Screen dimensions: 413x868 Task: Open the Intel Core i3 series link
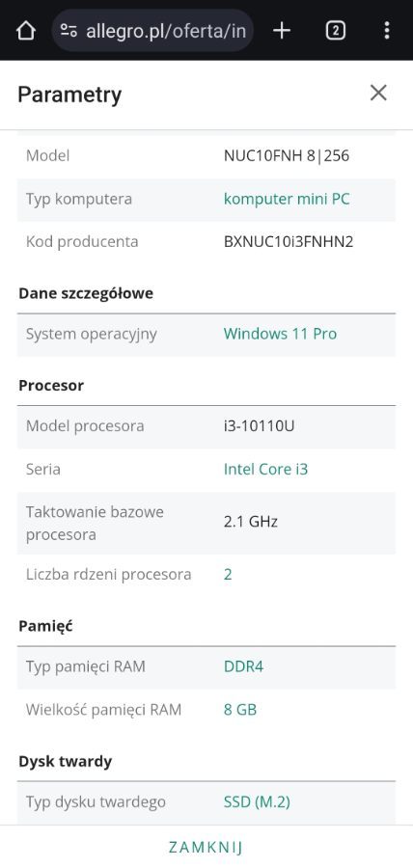point(265,469)
